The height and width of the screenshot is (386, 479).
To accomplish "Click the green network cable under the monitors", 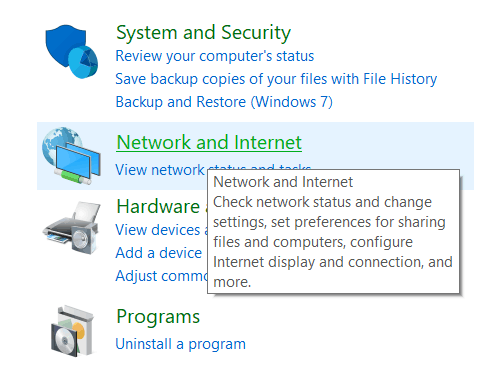I will 73,176.
